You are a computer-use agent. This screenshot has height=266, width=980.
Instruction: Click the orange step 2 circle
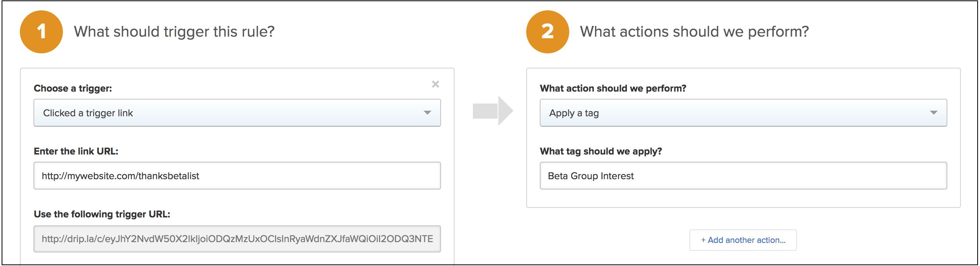[547, 32]
